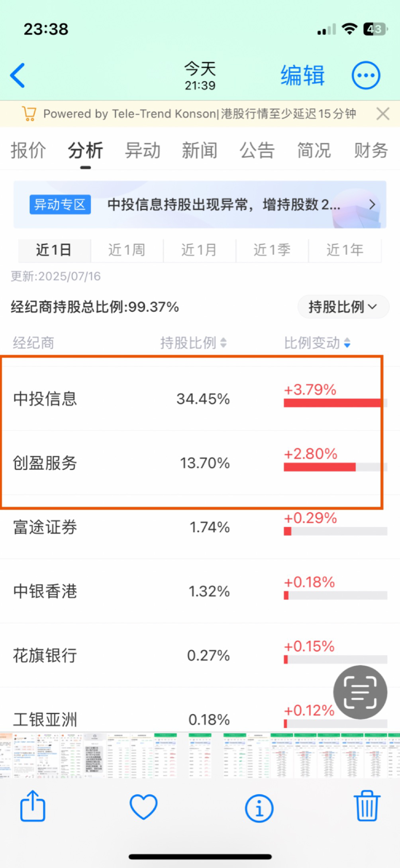
Task: Sort by 持股比例 column arrows
Action: pos(224,342)
